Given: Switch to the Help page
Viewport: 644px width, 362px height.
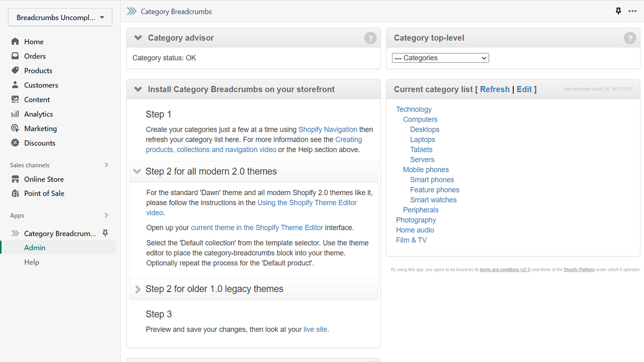Looking at the screenshot, I should pyautogui.click(x=32, y=262).
